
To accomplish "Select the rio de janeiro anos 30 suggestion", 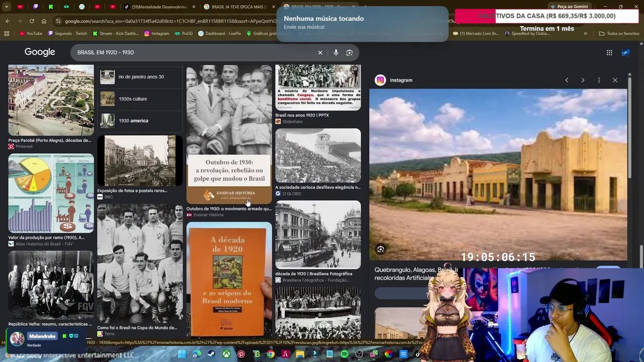I will [140, 77].
